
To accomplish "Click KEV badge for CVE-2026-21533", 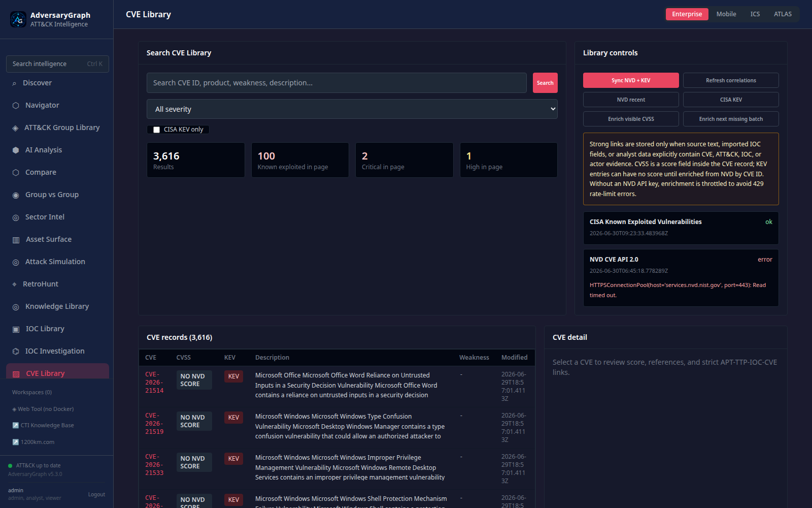I will 233,459.
